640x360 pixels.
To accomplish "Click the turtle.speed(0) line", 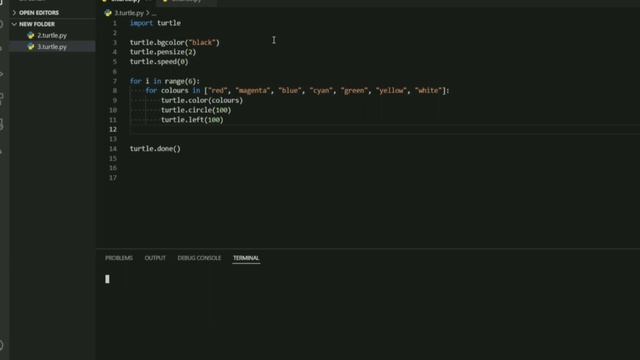I will [x=159, y=62].
